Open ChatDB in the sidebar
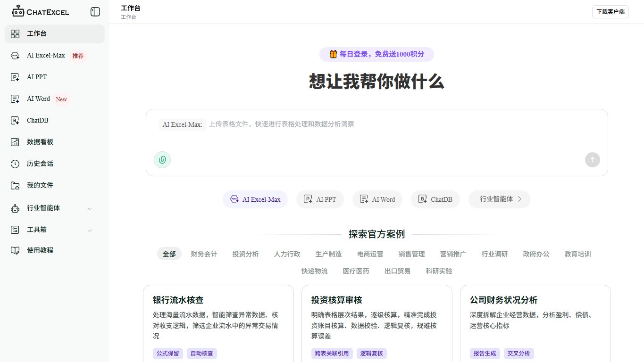The image size is (644, 362). [x=55, y=121]
